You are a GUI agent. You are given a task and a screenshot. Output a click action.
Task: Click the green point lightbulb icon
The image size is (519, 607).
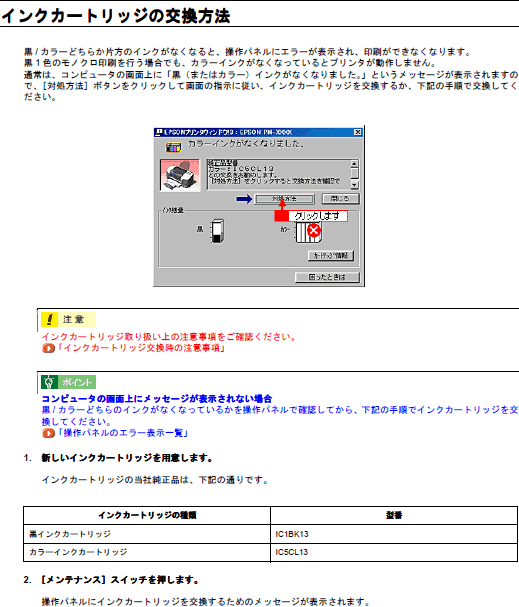50,382
